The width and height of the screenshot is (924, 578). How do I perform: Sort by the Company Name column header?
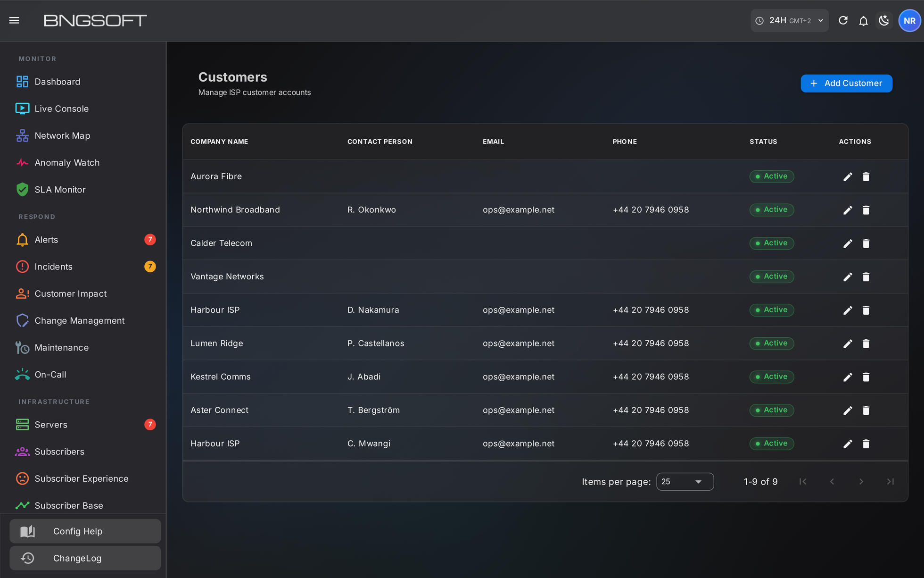219,142
